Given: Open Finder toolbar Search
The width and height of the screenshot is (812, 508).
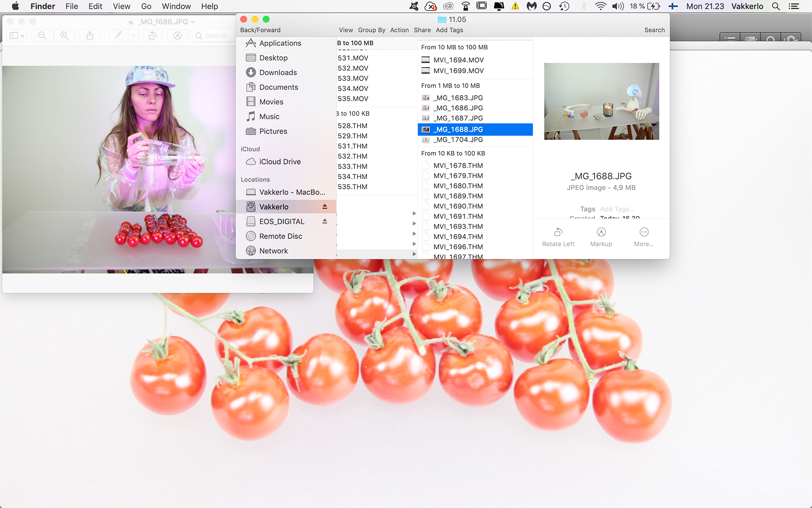Looking at the screenshot, I should tap(654, 30).
